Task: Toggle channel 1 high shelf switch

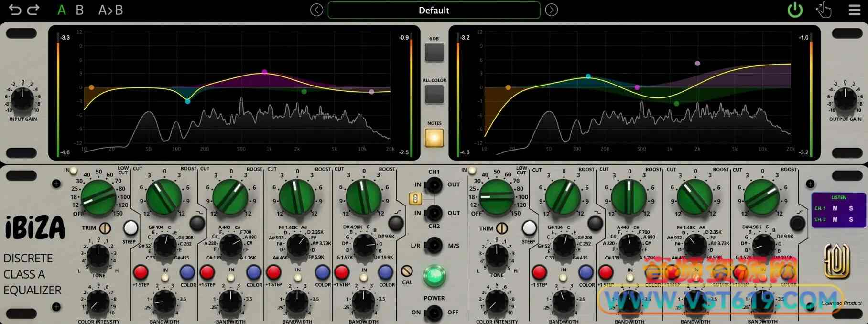Action: pyautogui.click(x=395, y=223)
